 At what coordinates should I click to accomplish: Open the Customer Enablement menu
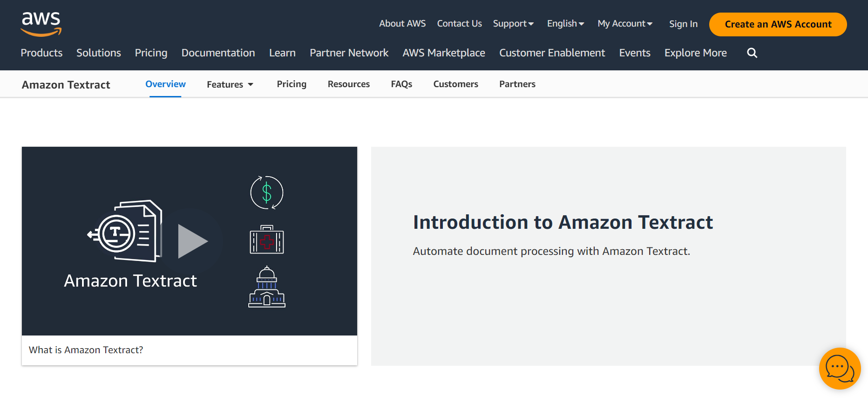(552, 53)
